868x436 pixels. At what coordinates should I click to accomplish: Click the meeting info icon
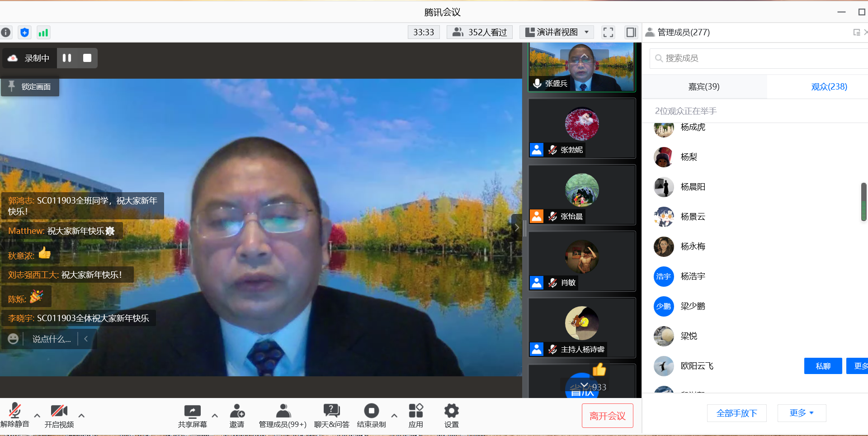[6, 33]
